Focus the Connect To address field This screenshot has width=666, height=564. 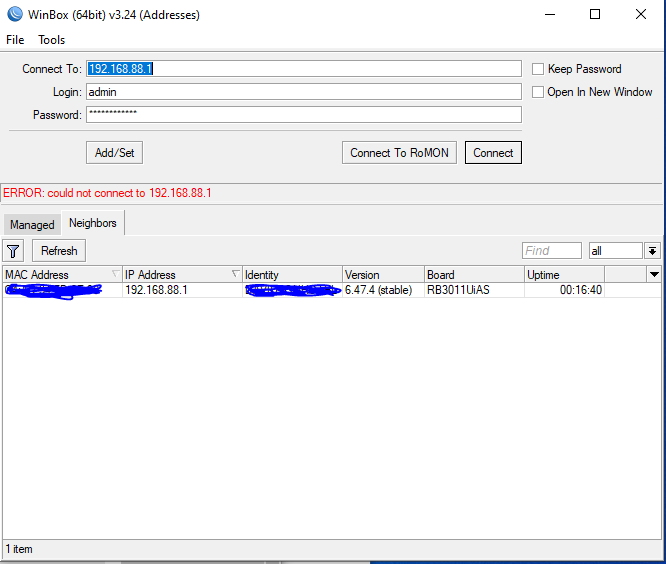tap(304, 69)
